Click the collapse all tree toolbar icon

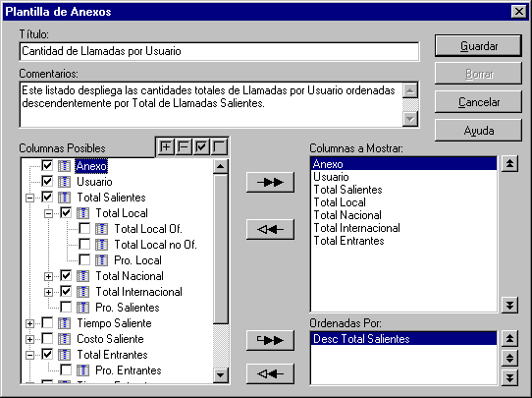coord(184,147)
